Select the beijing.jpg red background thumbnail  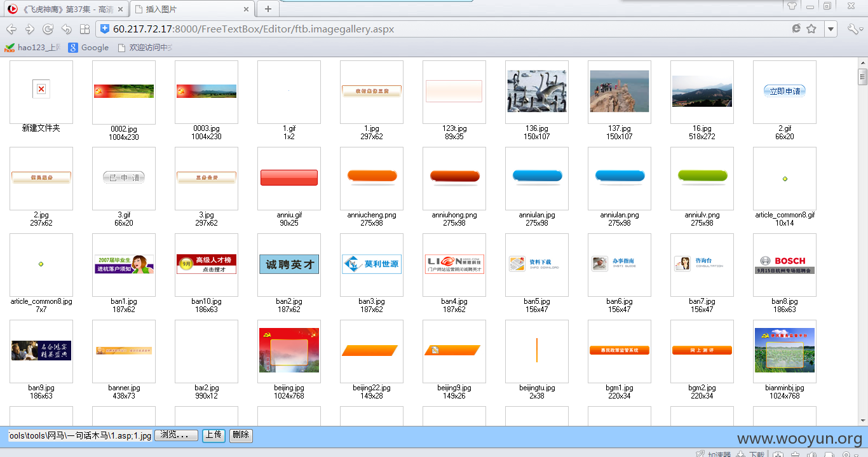[289, 350]
